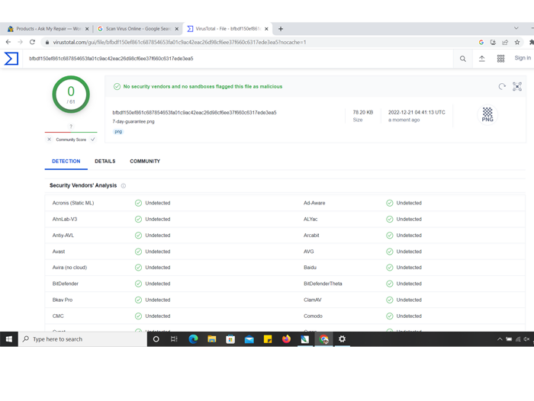Switch to the DETAILS tab
Image resolution: width=534 pixels, height=401 pixels.
pyautogui.click(x=105, y=161)
